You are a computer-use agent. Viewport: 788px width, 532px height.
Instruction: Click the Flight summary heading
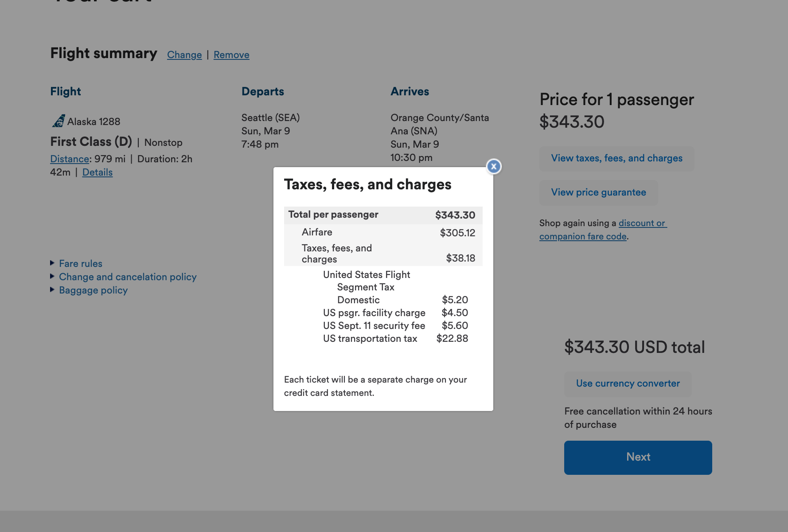tap(104, 54)
